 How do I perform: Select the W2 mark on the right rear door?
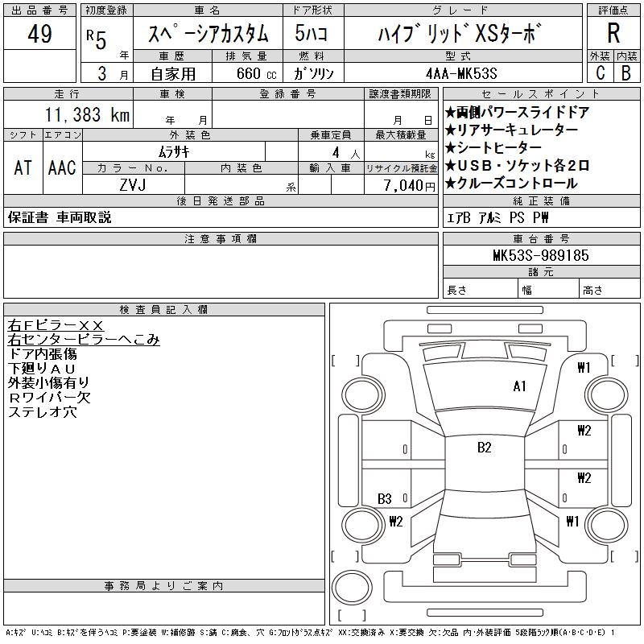click(584, 477)
